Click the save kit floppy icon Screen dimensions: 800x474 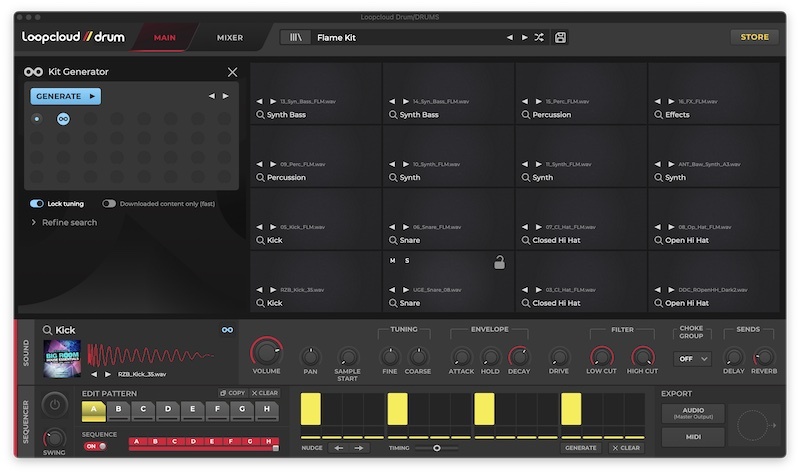(561, 37)
